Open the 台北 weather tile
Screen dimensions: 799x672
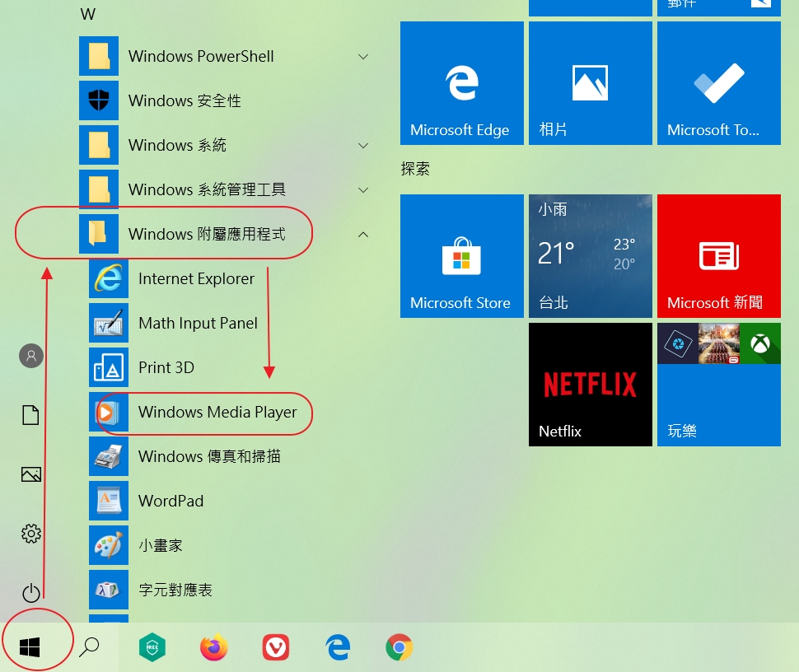tap(591, 256)
